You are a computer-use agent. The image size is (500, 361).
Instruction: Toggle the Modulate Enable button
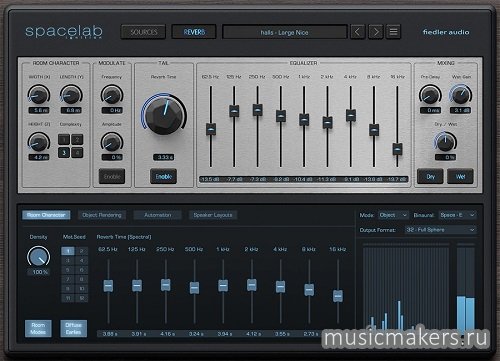click(x=112, y=176)
